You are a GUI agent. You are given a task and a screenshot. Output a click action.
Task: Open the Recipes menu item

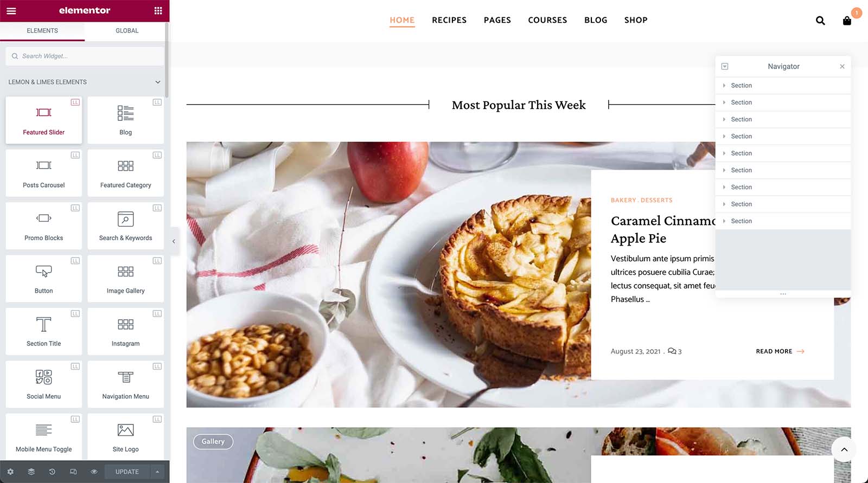coord(449,20)
